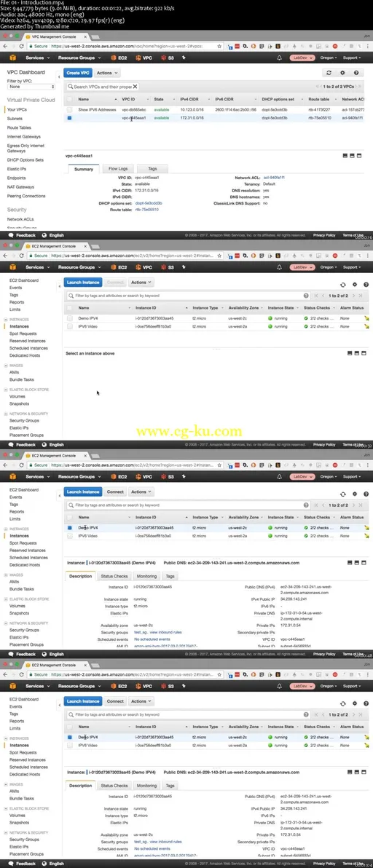Click Create VPC button in VPC console
Viewport: 373px width, 868px height.
pyautogui.click(x=77, y=73)
